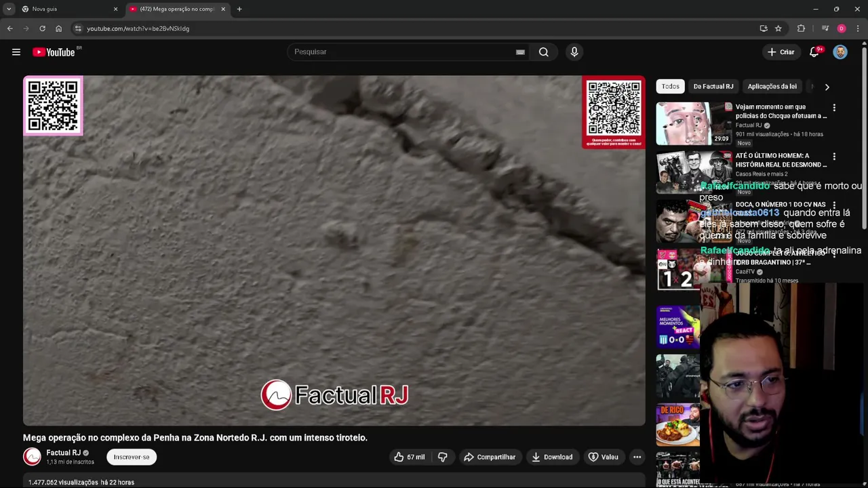This screenshot has height=488, width=868.
Task: Close the Nova guia tab
Action: coord(115,9)
